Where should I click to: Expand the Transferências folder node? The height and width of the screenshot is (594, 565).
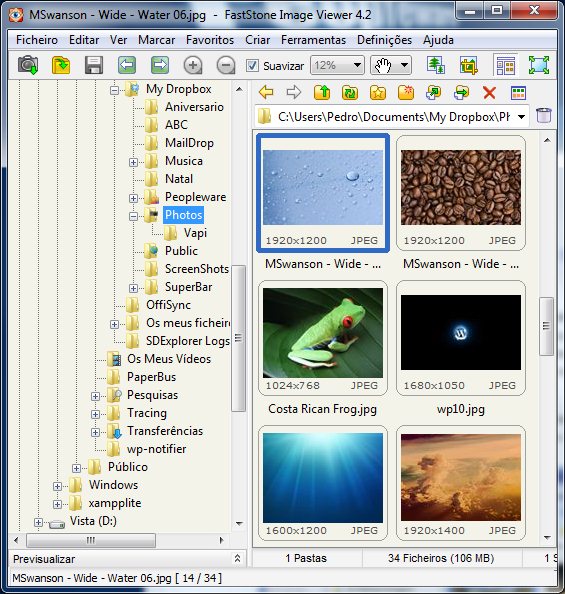95,432
